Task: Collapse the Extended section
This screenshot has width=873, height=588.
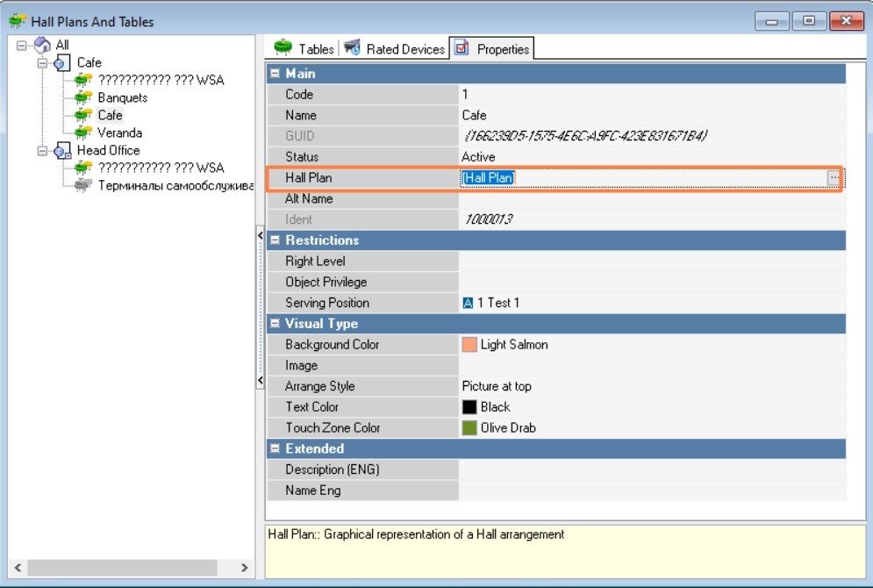Action: (x=275, y=448)
